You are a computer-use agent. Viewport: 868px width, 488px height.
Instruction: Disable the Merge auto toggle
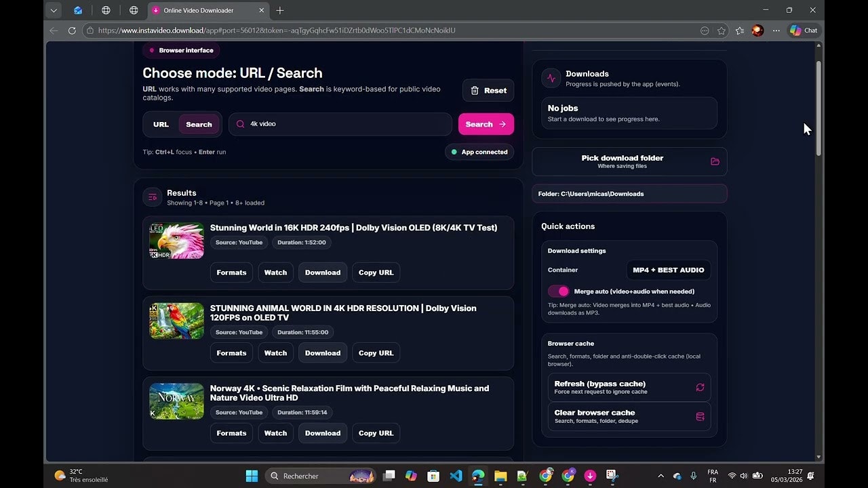tap(557, 291)
